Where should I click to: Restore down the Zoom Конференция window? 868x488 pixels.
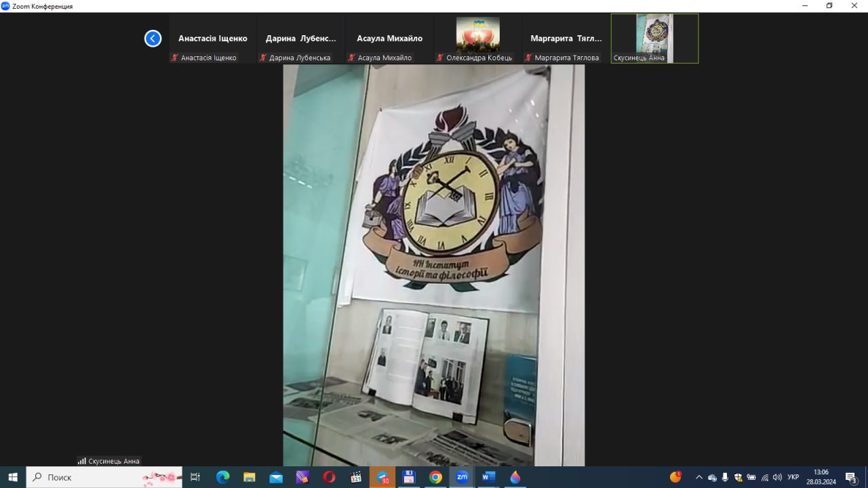pyautogui.click(x=829, y=6)
